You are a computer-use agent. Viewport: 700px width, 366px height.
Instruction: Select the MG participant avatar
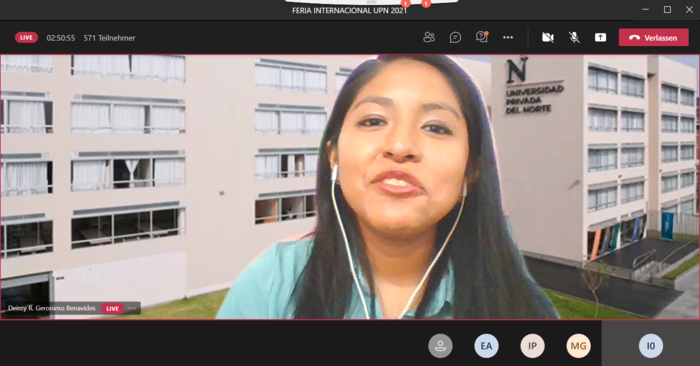point(578,346)
